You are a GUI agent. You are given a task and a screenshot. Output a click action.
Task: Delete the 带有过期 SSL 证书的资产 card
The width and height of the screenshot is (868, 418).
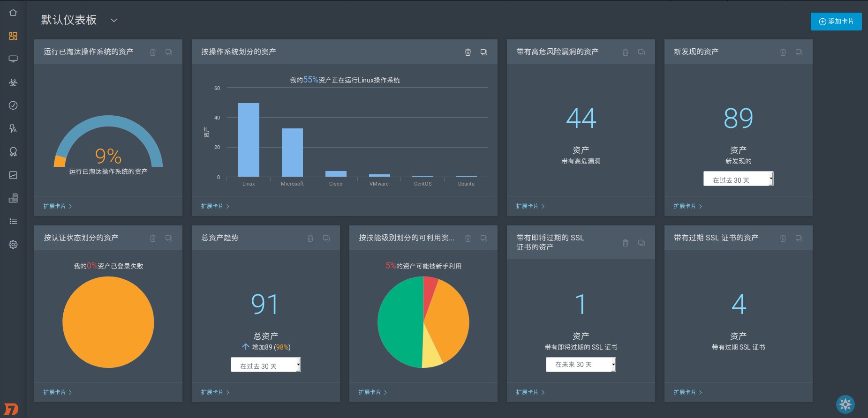coord(783,238)
